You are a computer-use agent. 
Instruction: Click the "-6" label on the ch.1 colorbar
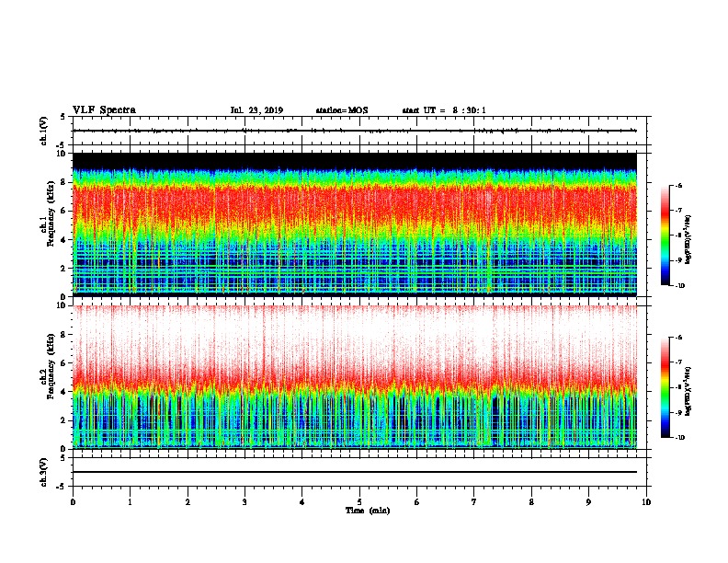(x=678, y=186)
